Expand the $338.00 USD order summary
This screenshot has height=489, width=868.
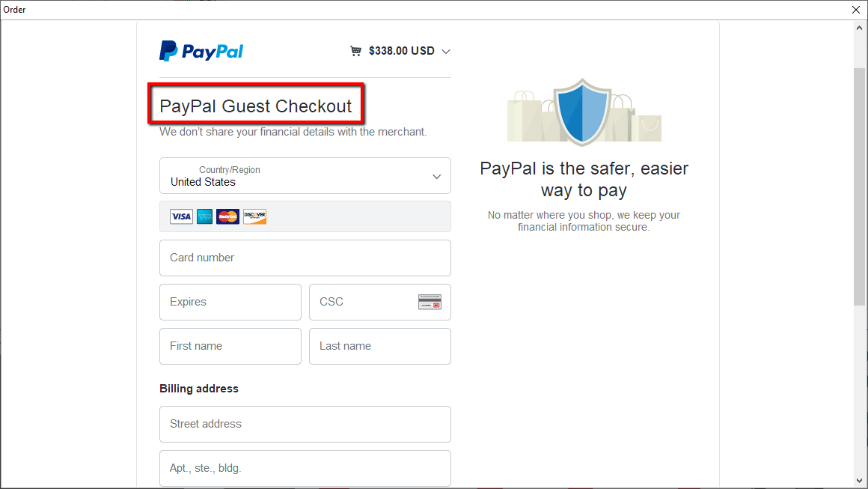(401, 51)
